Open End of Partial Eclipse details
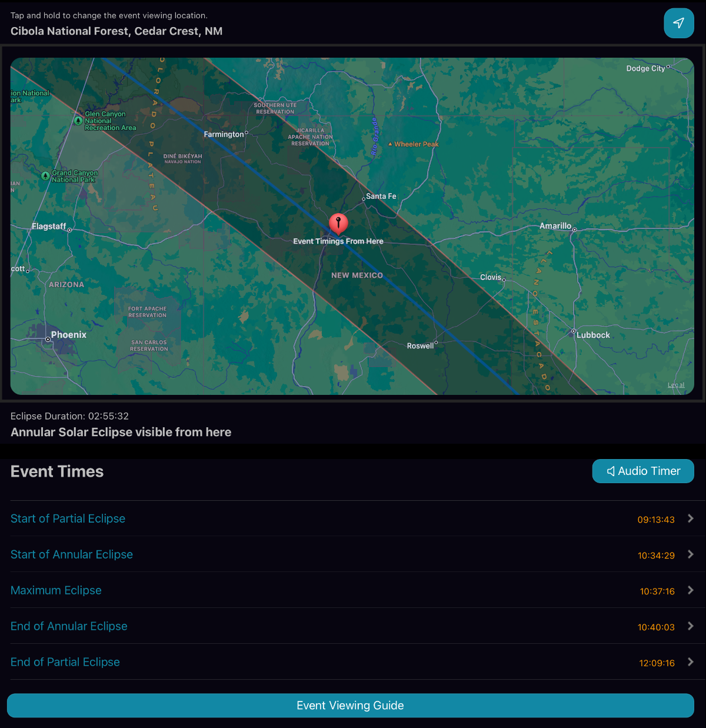 (690, 663)
